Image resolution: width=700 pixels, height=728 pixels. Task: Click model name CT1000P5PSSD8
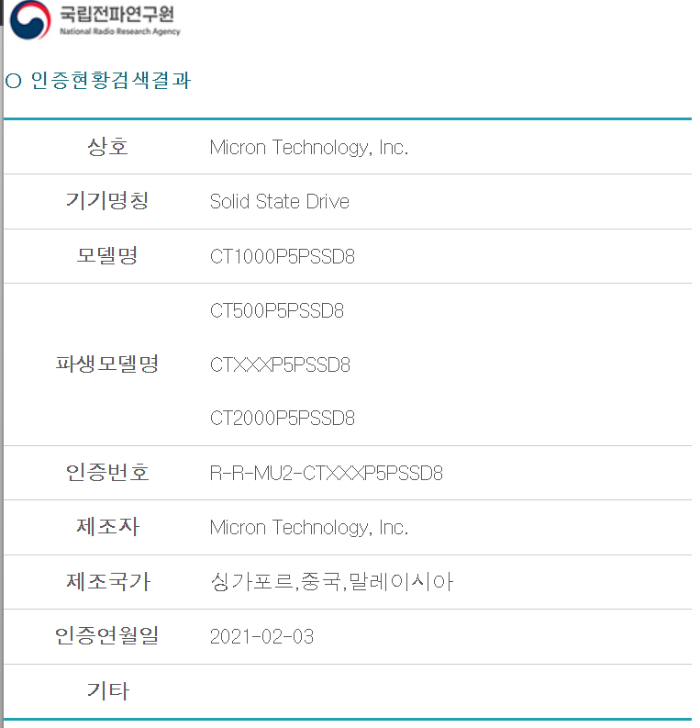[x=283, y=257]
